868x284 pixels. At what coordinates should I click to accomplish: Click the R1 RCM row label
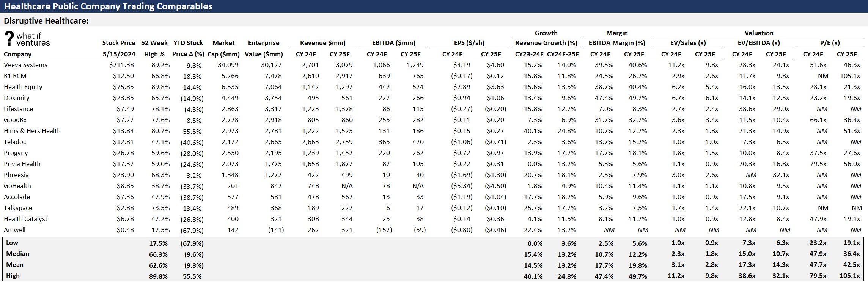click(15, 76)
